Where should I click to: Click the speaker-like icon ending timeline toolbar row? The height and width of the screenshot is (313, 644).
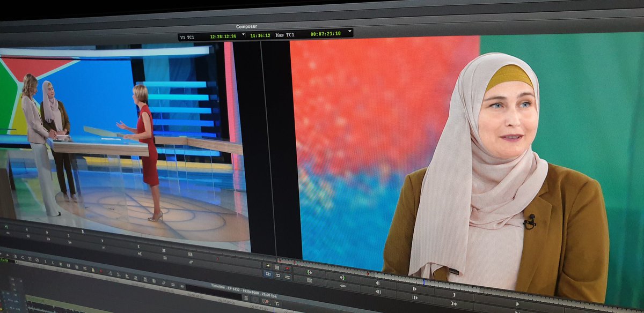point(182,286)
